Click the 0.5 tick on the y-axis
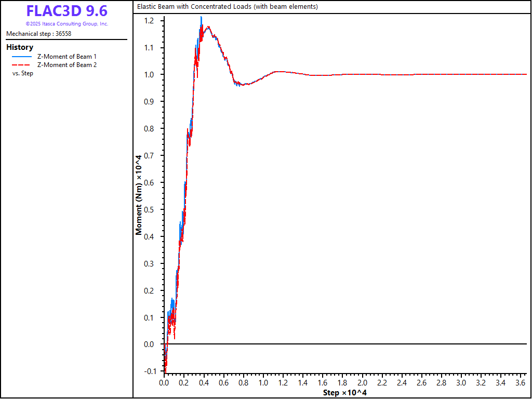The height and width of the screenshot is (399, 532). coord(149,210)
